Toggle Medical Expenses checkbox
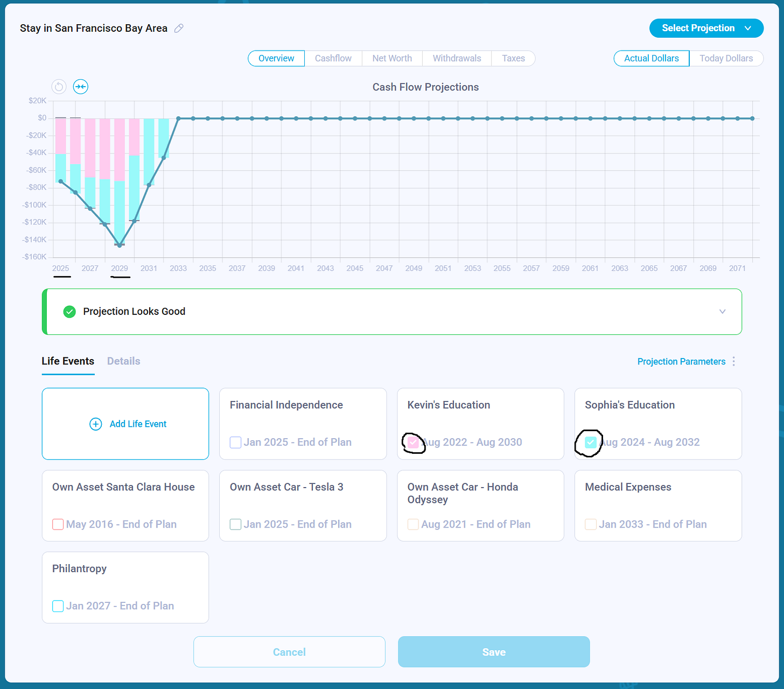This screenshot has width=784, height=689. point(591,524)
